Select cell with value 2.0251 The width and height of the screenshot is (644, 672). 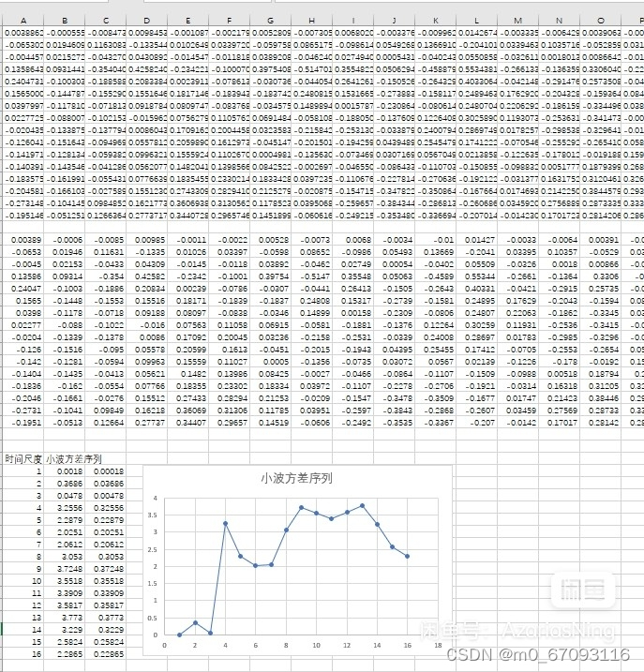click(x=65, y=532)
